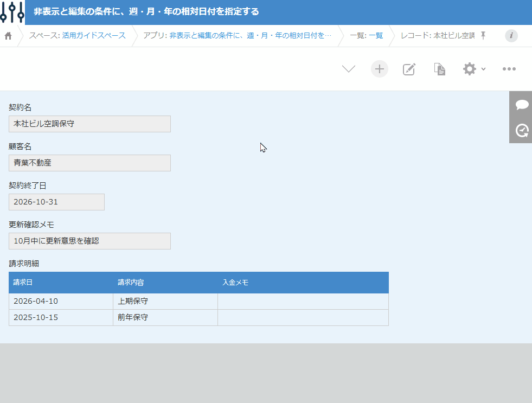This screenshot has width=532, height=403.
Task: Click the app sliders logo icon
Action: click(12, 12)
